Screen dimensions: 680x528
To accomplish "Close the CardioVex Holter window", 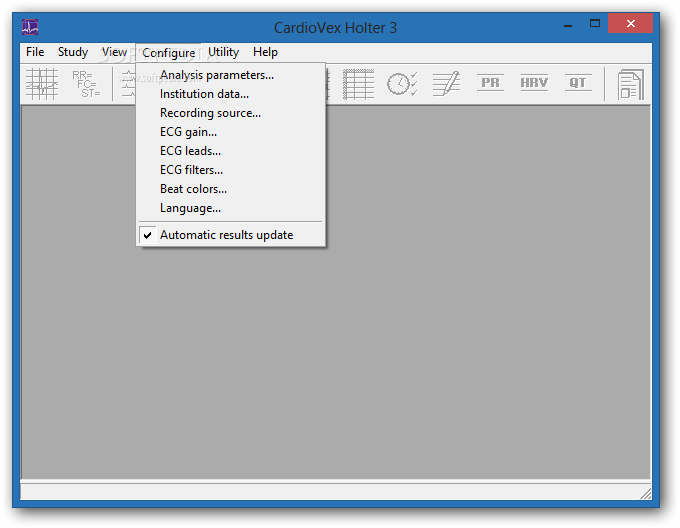I will coord(630,23).
